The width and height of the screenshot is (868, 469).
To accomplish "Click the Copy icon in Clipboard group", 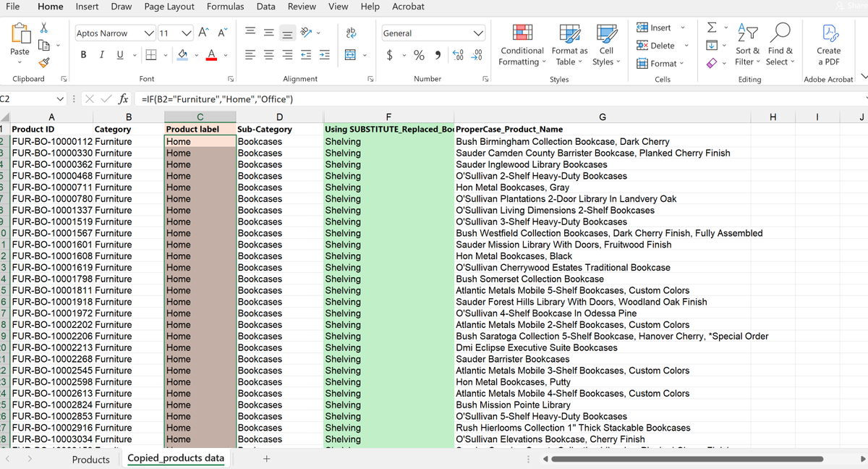I will click(x=43, y=45).
